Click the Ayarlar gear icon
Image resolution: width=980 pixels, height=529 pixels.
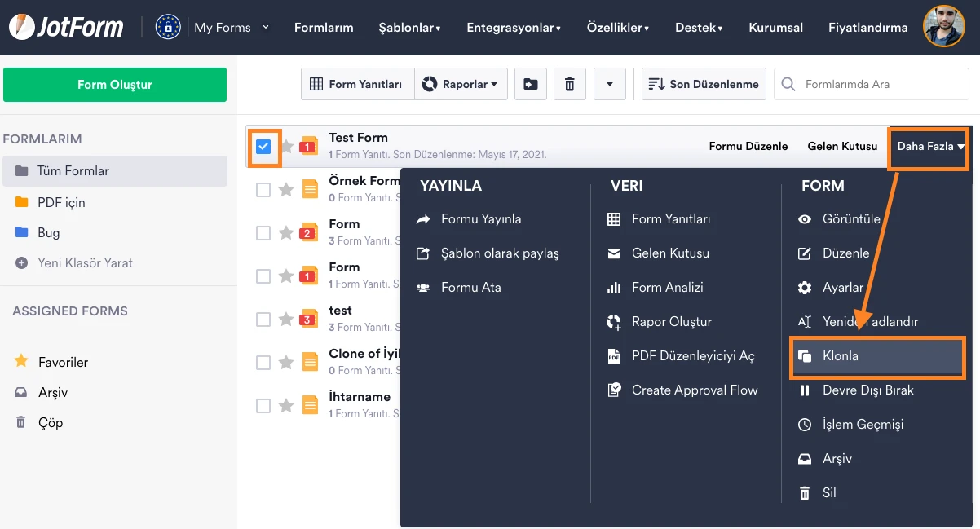pyautogui.click(x=805, y=288)
